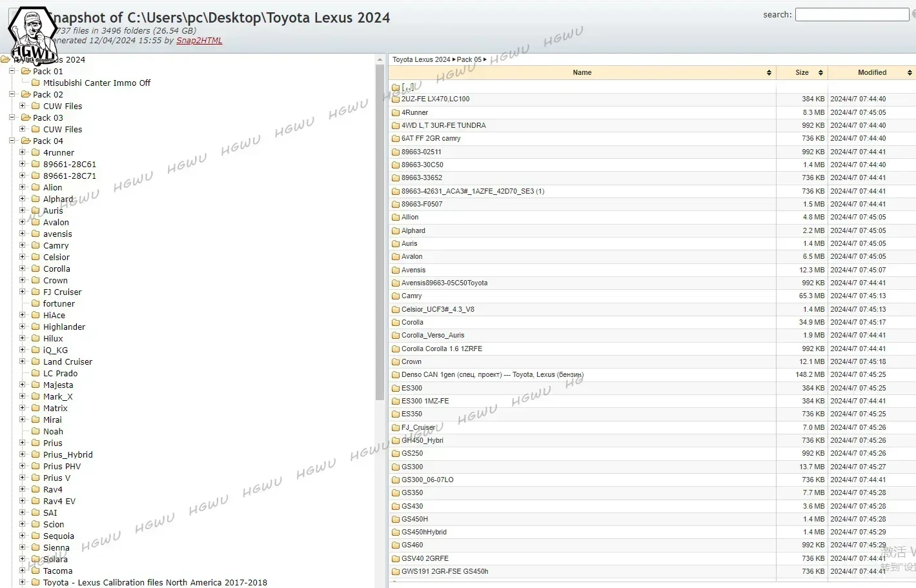This screenshot has width=916, height=588.
Task: Expand the Highlander tree node
Action: tap(22, 327)
